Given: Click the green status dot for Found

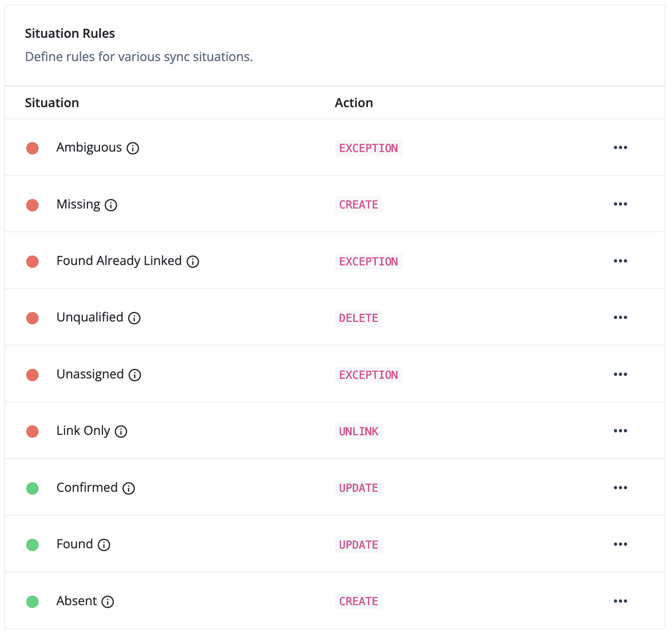Looking at the screenshot, I should [32, 545].
